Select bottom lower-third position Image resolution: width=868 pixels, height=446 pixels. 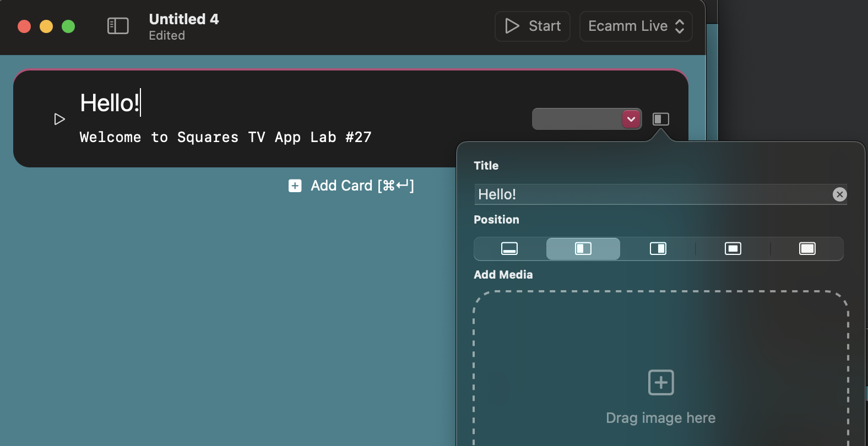point(509,249)
